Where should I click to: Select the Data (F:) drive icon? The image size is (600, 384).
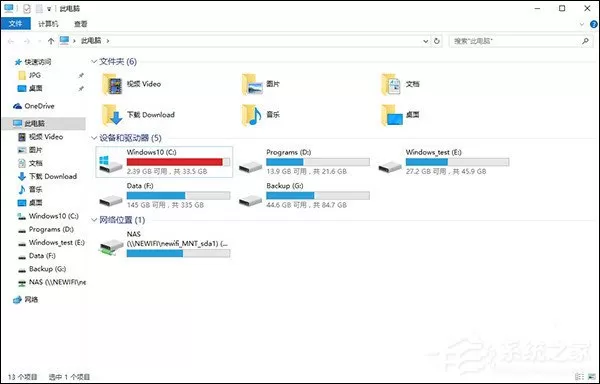(x=111, y=200)
